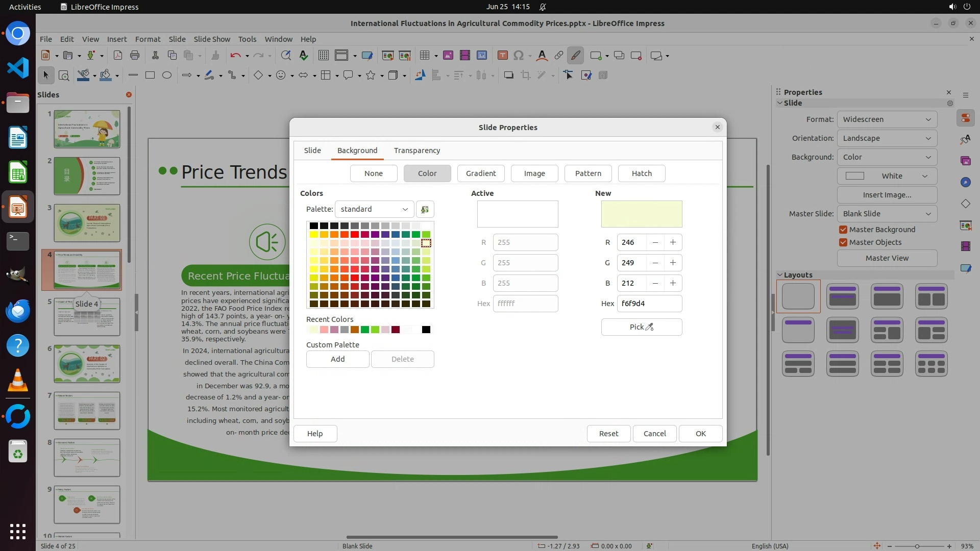Click the Insert Special Character icon

pyautogui.click(x=519, y=56)
